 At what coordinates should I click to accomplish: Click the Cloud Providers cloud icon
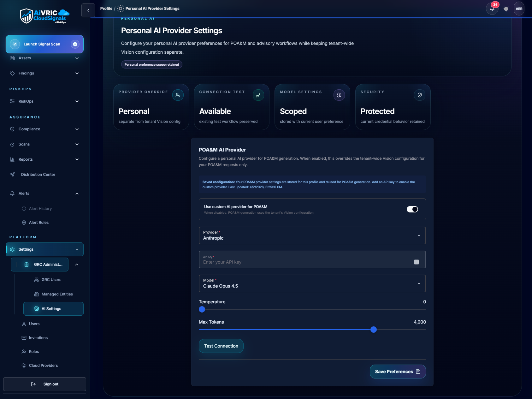click(x=24, y=366)
